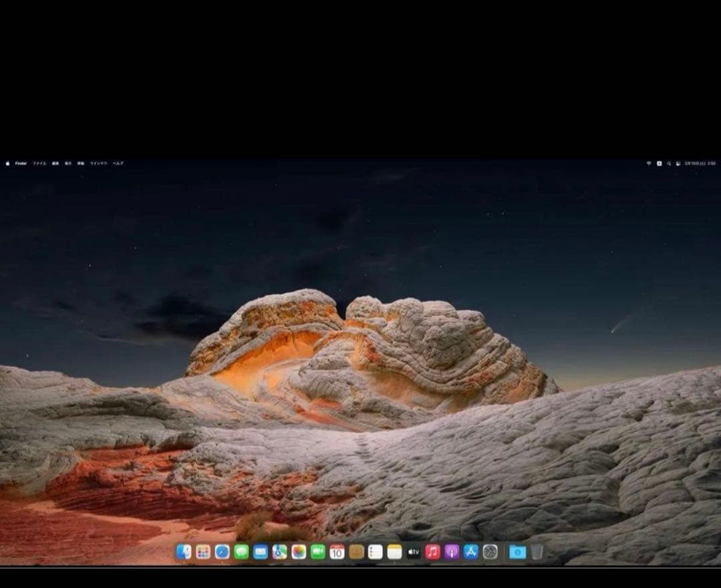Open Podcasts from the Dock
Viewport: 721px width, 588px height.
(451, 553)
